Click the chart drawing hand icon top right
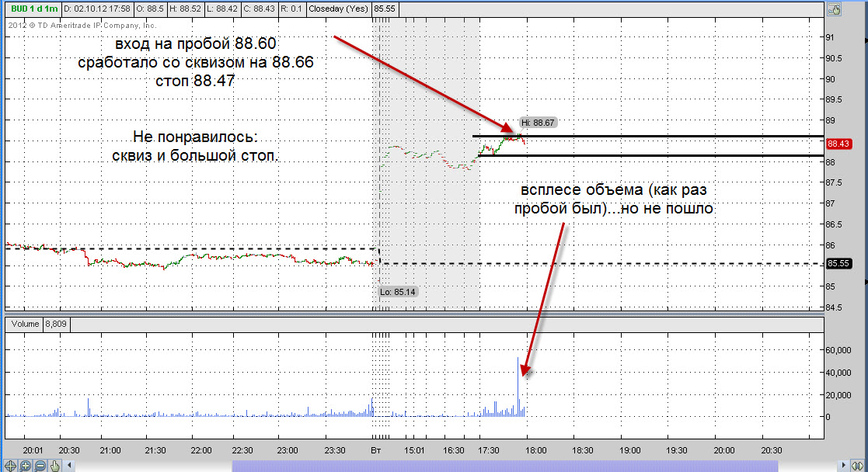The image size is (868, 472). coord(835,9)
